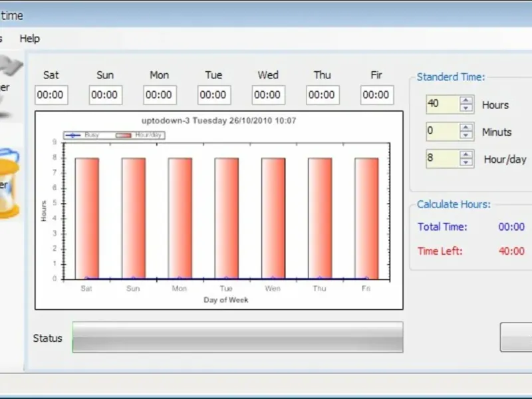Click the 'Standerd Time:' group label
The image size is (532, 399).
pos(451,77)
